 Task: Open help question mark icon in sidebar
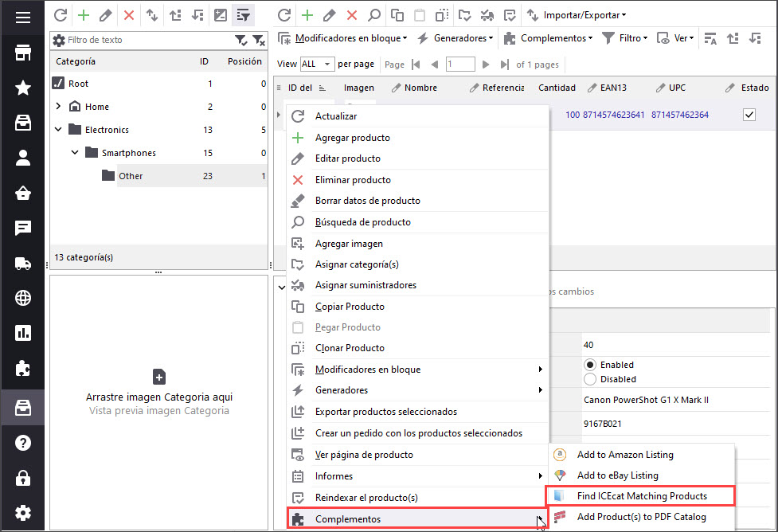pyautogui.click(x=23, y=443)
